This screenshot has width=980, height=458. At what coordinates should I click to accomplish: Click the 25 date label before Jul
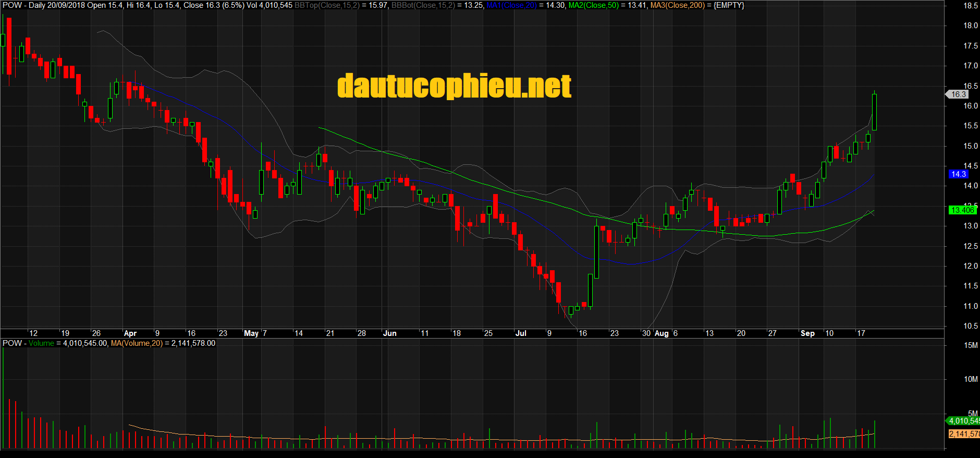click(x=488, y=333)
